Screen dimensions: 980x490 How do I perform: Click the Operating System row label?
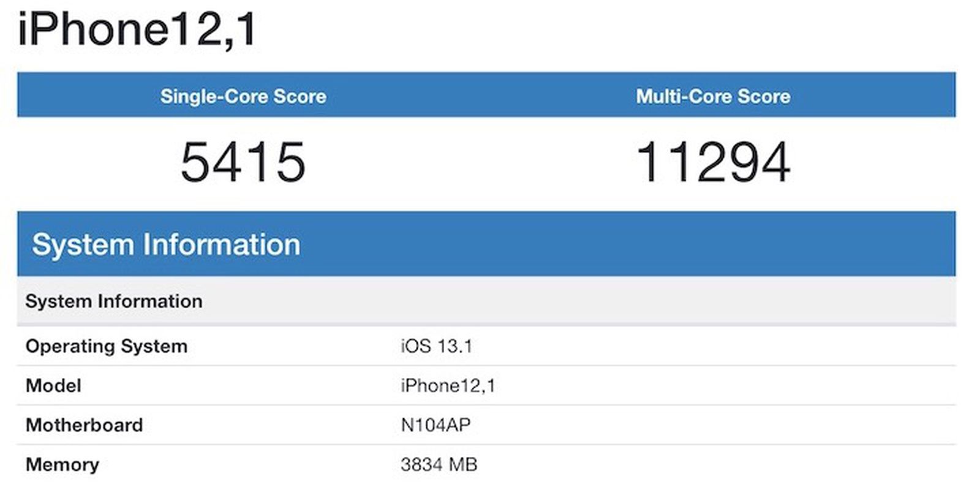(x=107, y=346)
